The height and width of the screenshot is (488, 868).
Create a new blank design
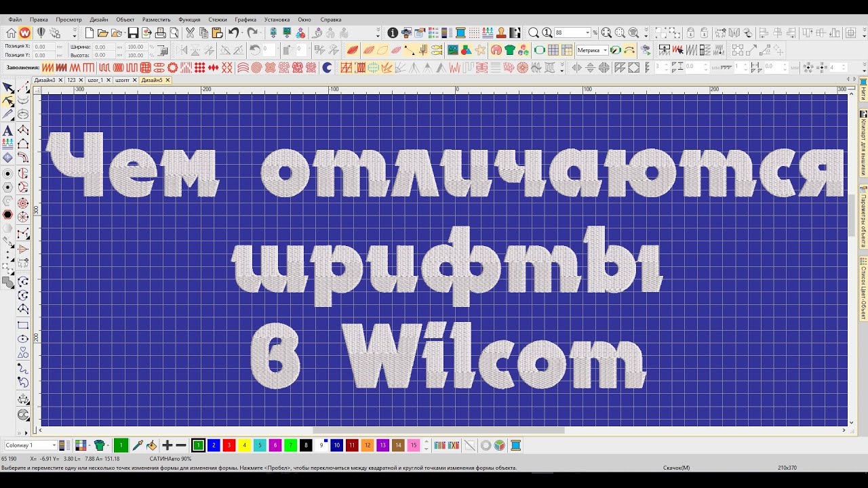(x=90, y=33)
